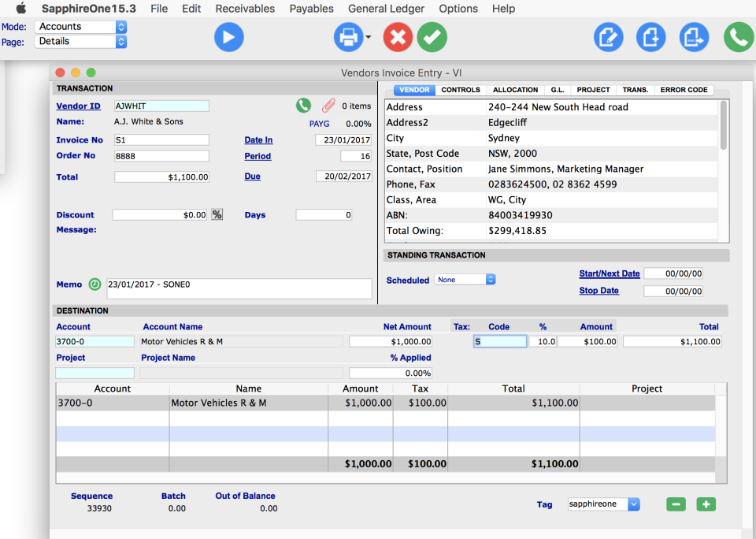Viewport: 756px width, 539px height.
Task: Click the tax percent field showing 10.0
Action: 543,342
